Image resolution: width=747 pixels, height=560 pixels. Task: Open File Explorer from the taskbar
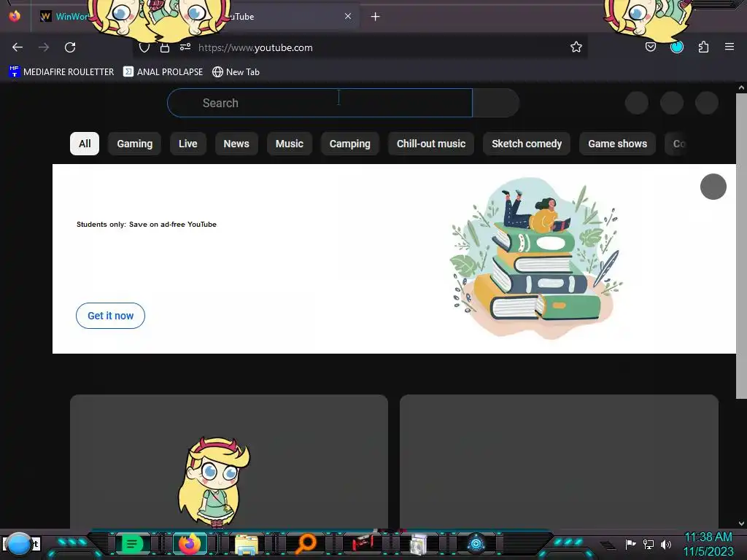(247, 545)
